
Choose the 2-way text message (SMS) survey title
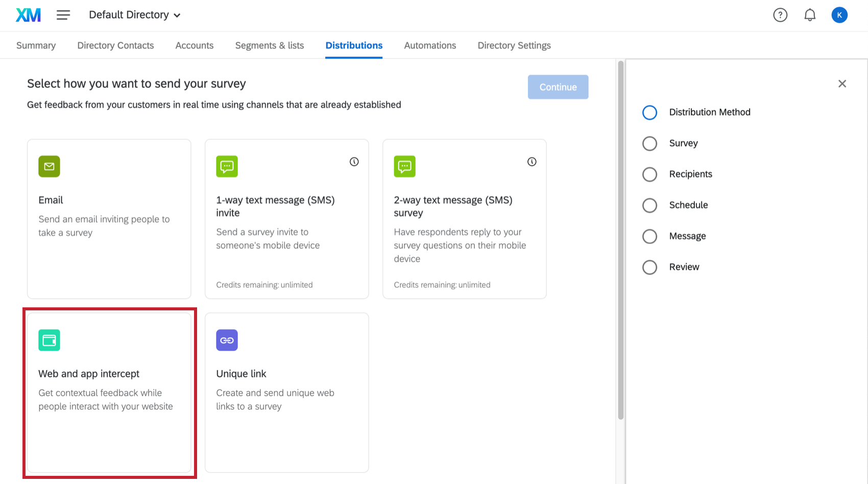click(x=453, y=206)
